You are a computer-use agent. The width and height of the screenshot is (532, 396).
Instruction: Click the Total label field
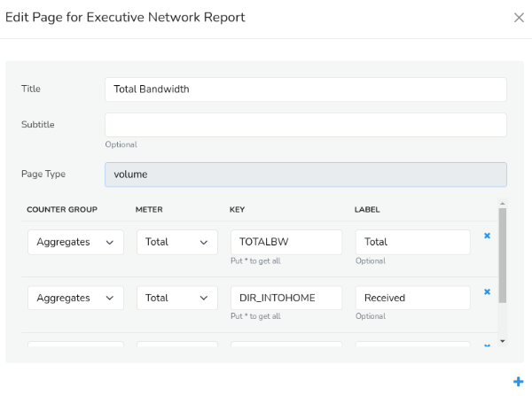pos(412,242)
